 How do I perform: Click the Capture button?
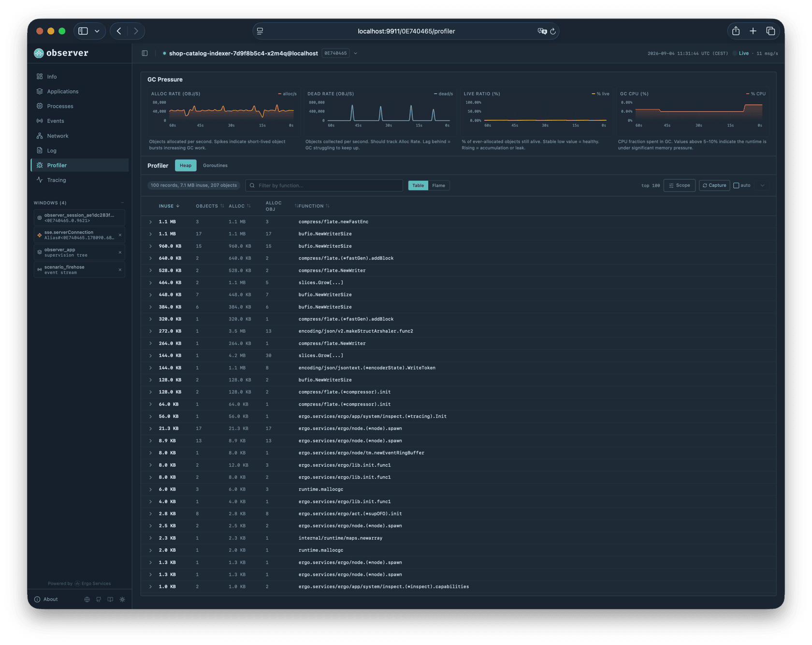coord(714,186)
